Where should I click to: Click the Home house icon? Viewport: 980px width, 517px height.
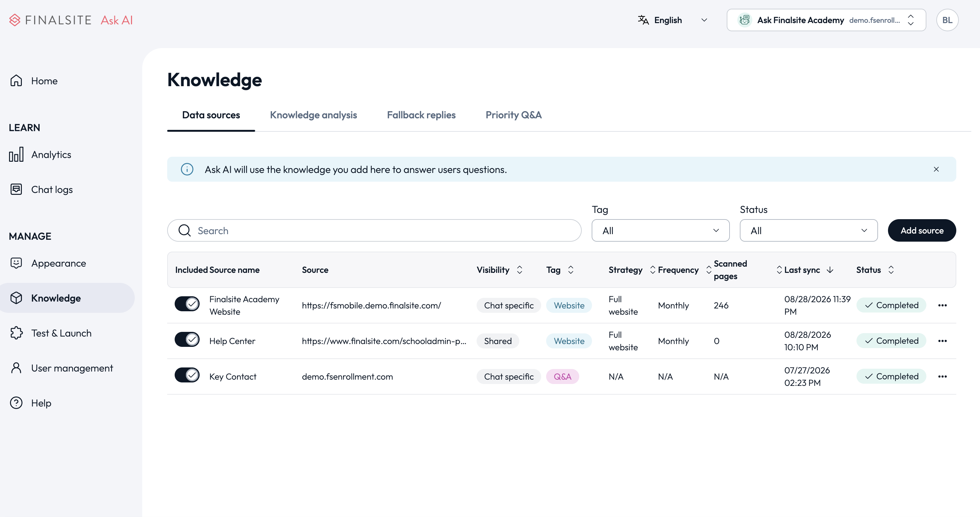click(16, 81)
